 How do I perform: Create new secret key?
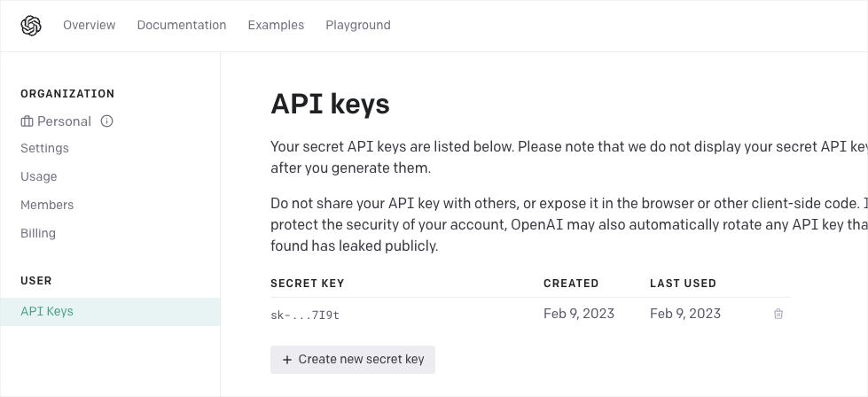pos(353,360)
